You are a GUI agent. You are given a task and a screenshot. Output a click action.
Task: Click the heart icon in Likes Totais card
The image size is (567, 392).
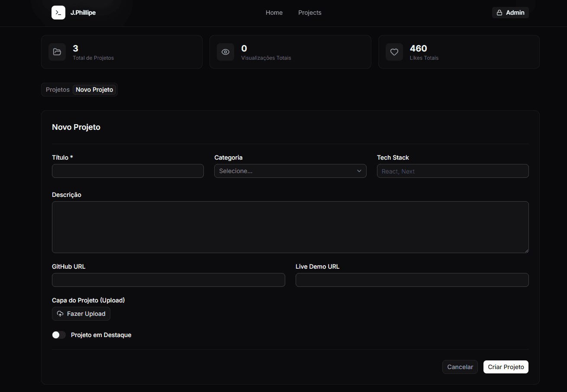(394, 52)
